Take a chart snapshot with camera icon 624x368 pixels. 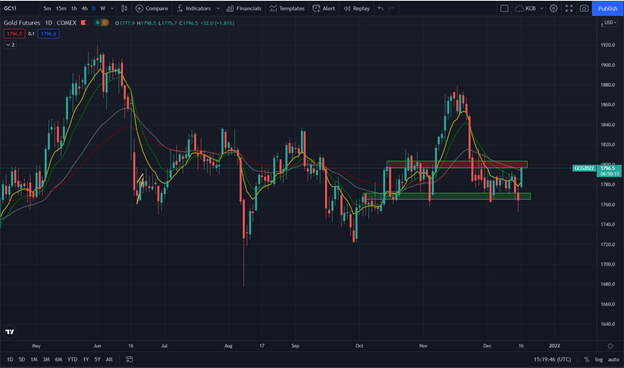click(x=584, y=8)
